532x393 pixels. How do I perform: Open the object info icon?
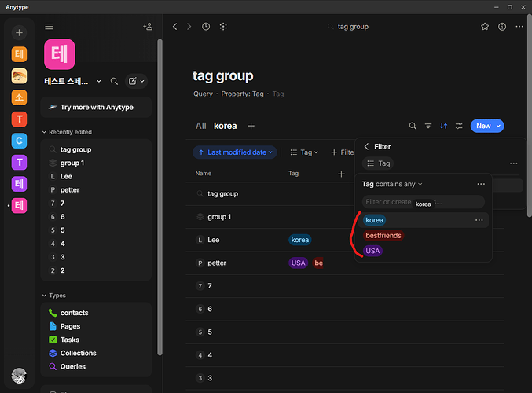[x=502, y=27]
